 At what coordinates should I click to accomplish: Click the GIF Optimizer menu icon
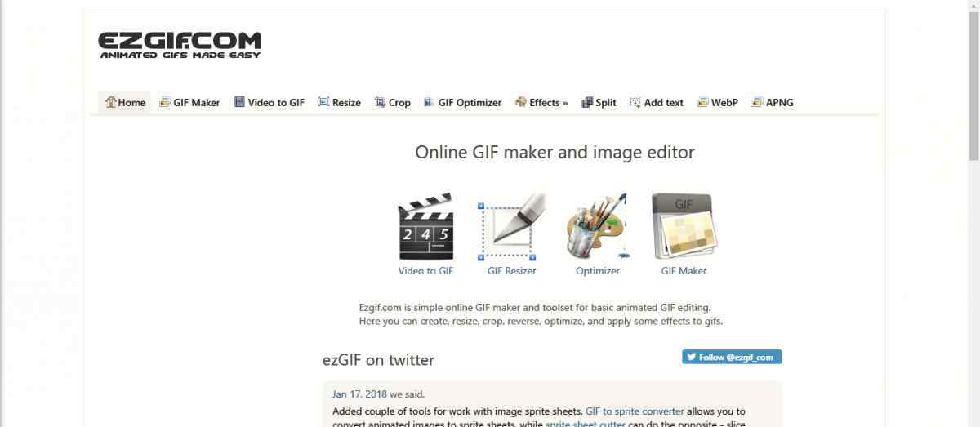(x=429, y=102)
